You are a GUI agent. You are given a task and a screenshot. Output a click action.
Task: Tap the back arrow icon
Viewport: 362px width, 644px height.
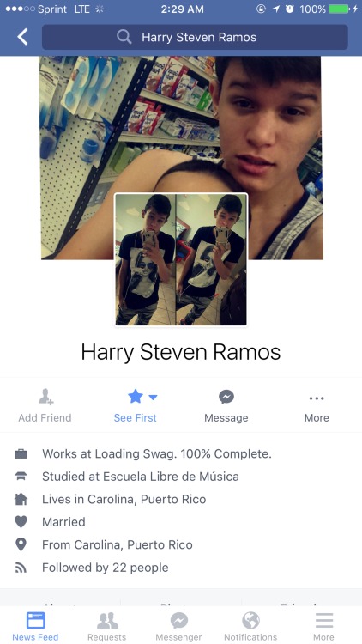(x=22, y=37)
